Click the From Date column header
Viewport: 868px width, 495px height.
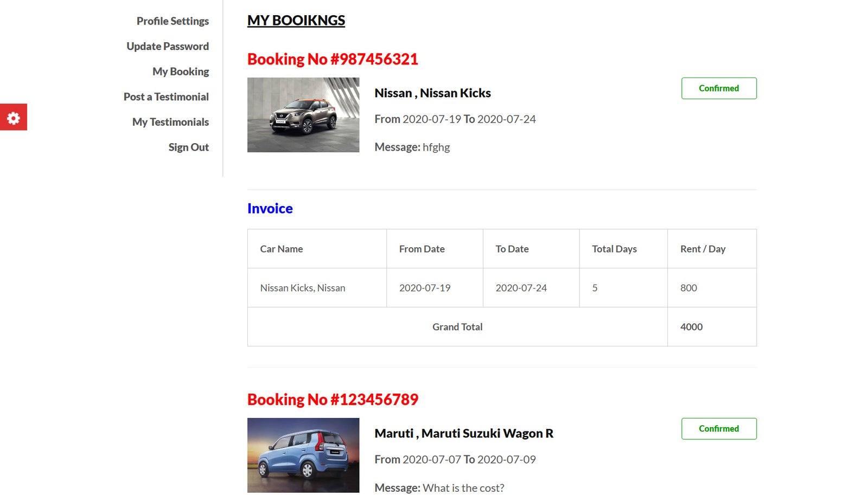coord(435,249)
